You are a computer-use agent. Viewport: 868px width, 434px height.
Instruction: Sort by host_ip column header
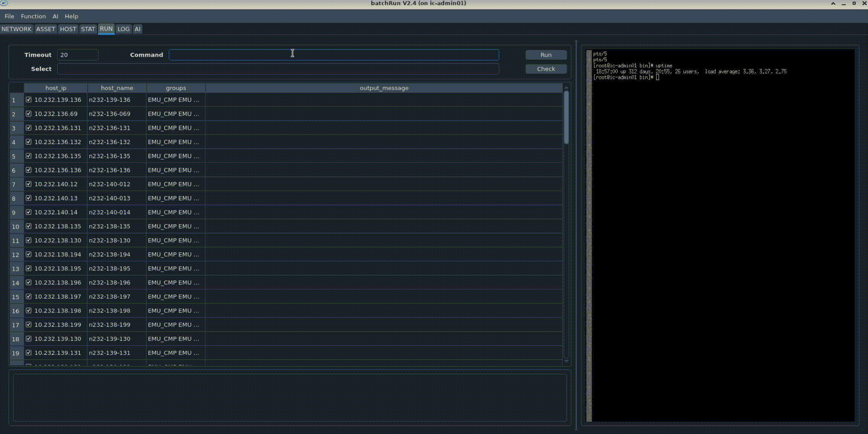click(x=56, y=88)
